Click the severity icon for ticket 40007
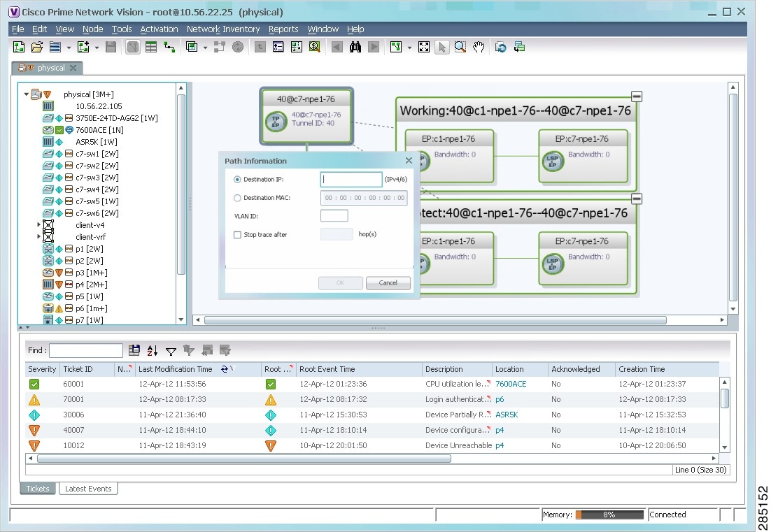The width and height of the screenshot is (771, 532). tap(34, 431)
